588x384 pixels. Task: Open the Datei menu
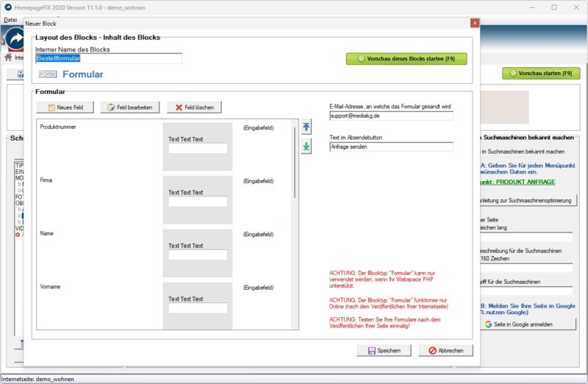click(10, 20)
